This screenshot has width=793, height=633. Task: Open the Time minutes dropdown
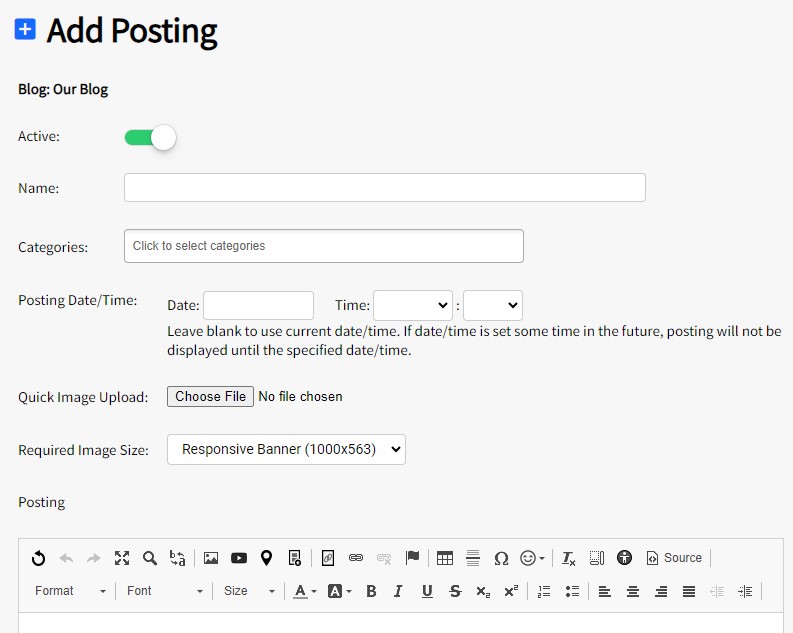coord(493,305)
